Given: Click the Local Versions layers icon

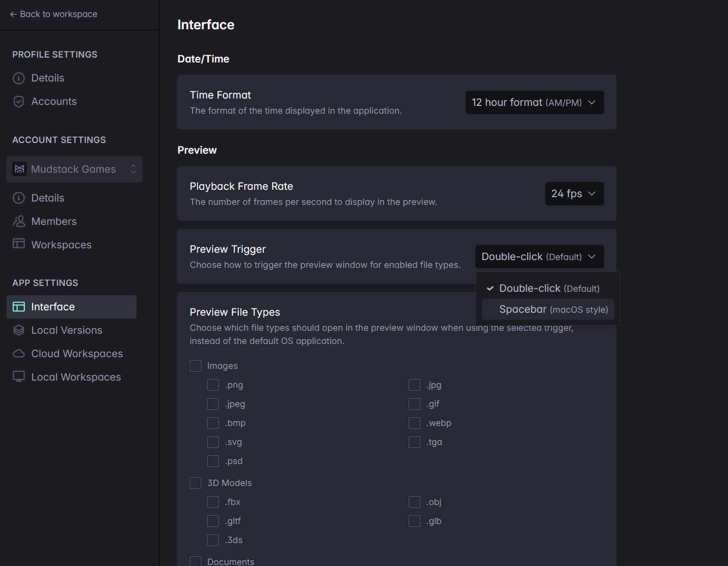Looking at the screenshot, I should click(x=18, y=330).
